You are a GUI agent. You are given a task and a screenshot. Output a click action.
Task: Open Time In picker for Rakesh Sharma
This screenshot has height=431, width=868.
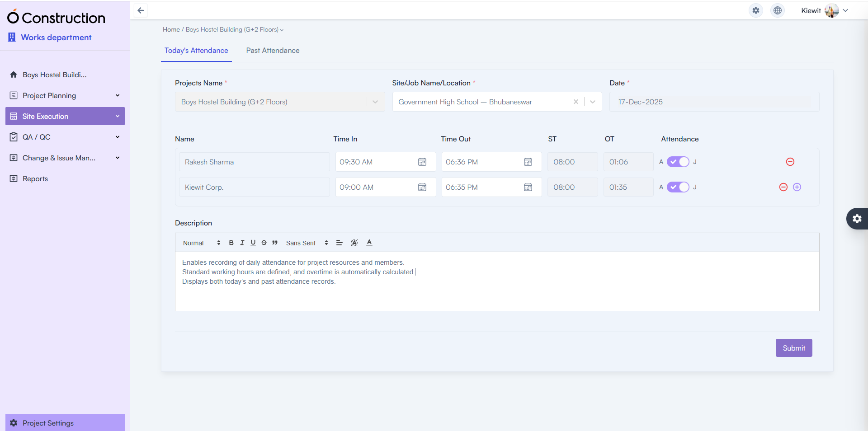[422, 162]
